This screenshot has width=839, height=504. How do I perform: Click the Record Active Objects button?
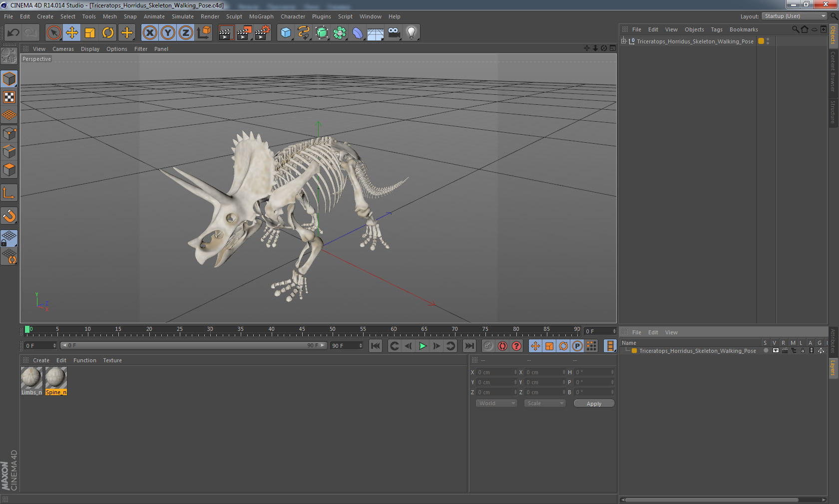pos(488,346)
